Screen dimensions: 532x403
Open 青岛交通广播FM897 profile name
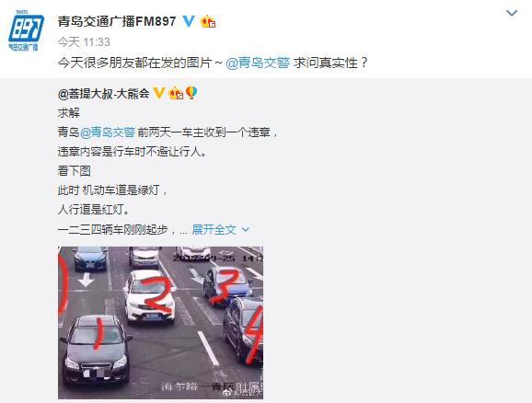point(117,22)
